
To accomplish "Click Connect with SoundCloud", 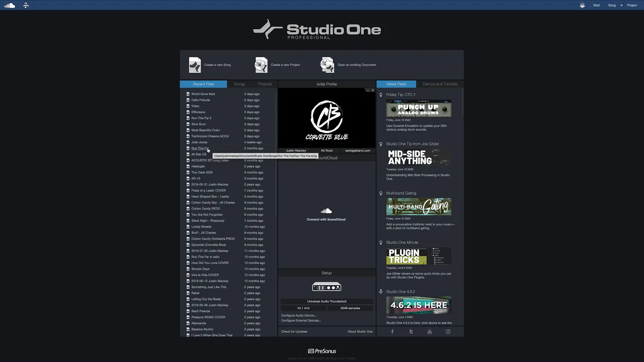I will pyautogui.click(x=326, y=220).
